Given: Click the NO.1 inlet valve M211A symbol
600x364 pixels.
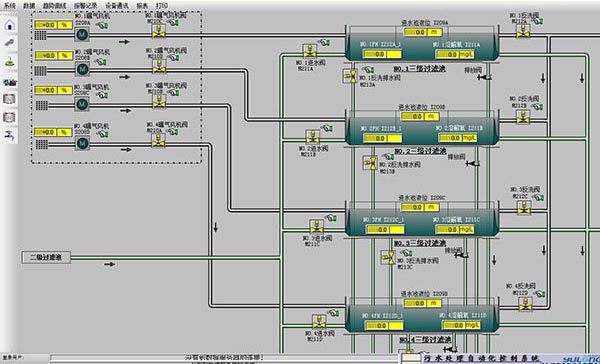Looking at the screenshot, I should 309,51.
